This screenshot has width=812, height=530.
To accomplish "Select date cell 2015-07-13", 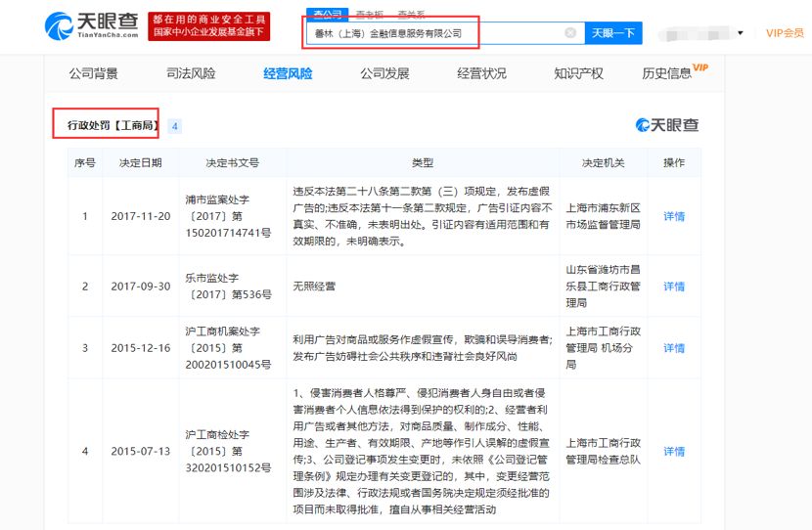I will pyautogui.click(x=140, y=452).
